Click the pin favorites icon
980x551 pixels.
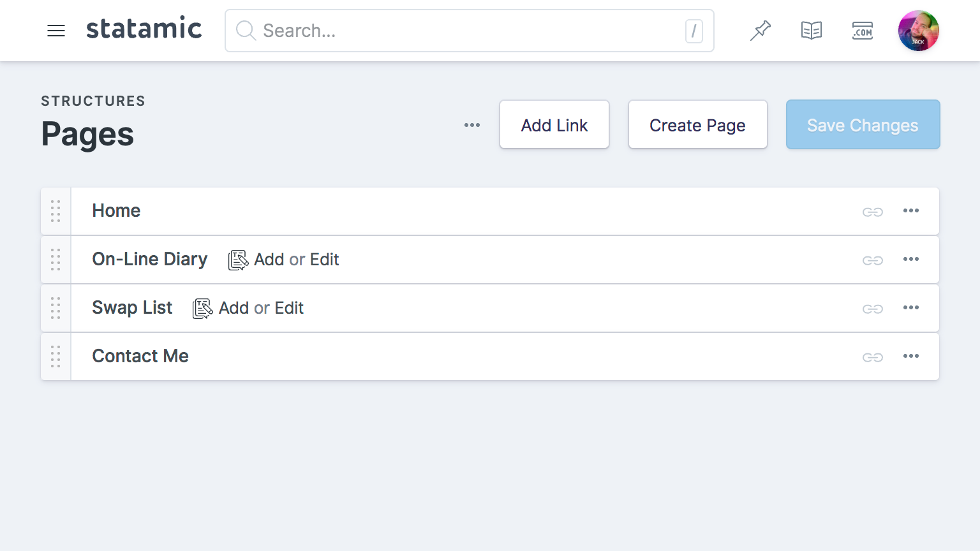pyautogui.click(x=760, y=31)
